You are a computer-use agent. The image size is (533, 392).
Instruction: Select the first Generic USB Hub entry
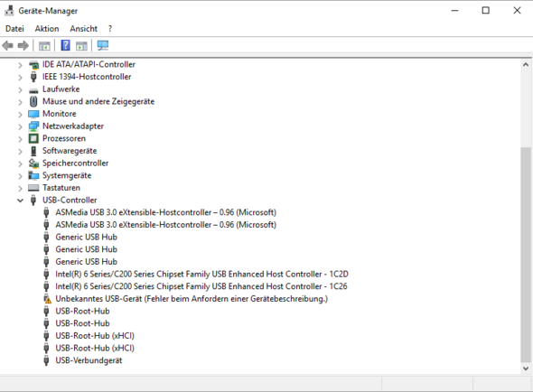pos(87,237)
